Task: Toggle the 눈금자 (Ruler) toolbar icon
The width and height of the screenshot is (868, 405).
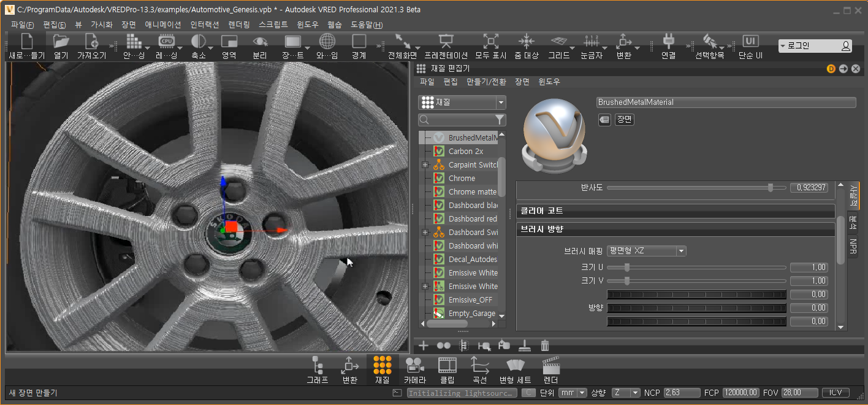Action: click(591, 41)
